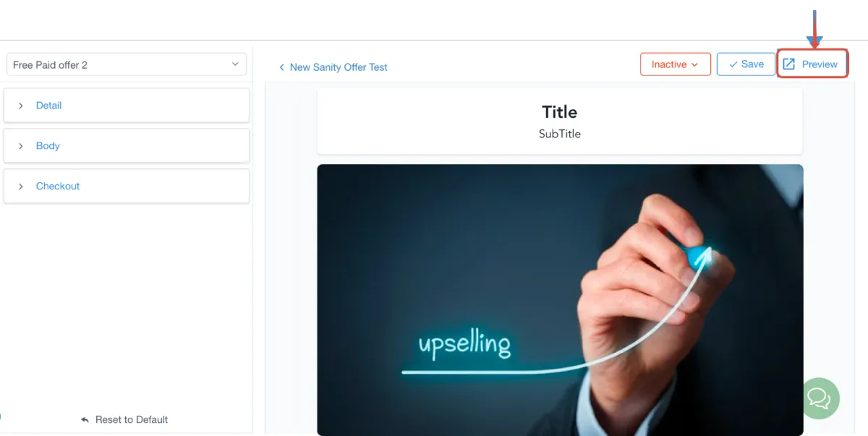The height and width of the screenshot is (436, 868).
Task: Click the reset arrow icon at bottom
Action: pyautogui.click(x=85, y=419)
